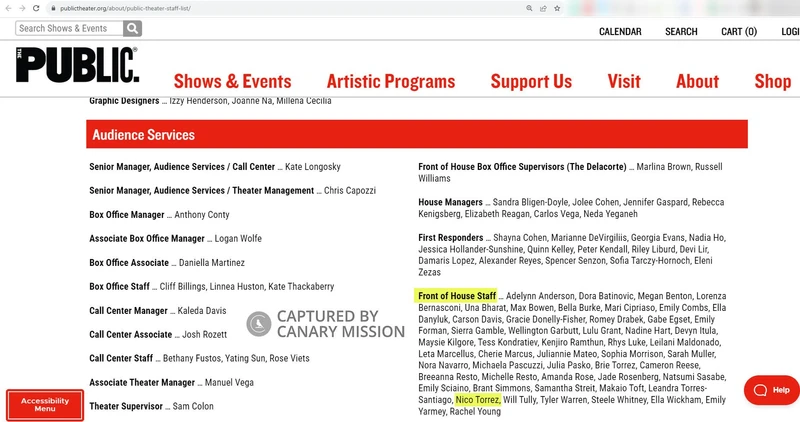Click The Public logo
The width and height of the screenshot is (800, 422).
tap(77, 65)
